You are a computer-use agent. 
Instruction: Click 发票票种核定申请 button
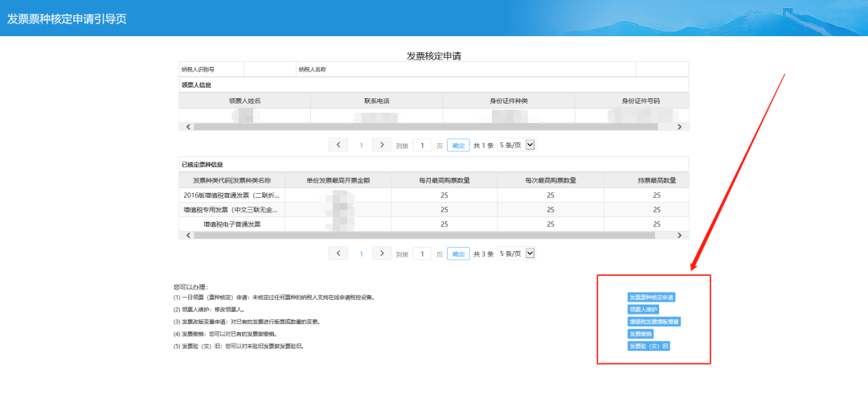pos(651,297)
